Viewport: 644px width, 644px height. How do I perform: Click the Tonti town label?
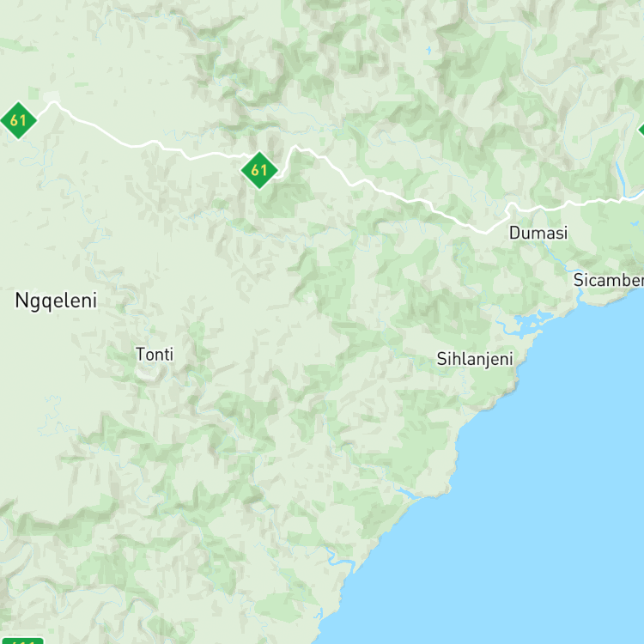[x=155, y=355]
